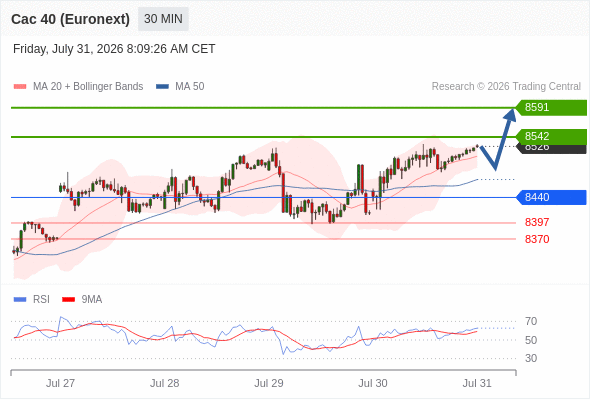Click the Jul 30 date axis label
590x400 pixels.
(x=373, y=383)
